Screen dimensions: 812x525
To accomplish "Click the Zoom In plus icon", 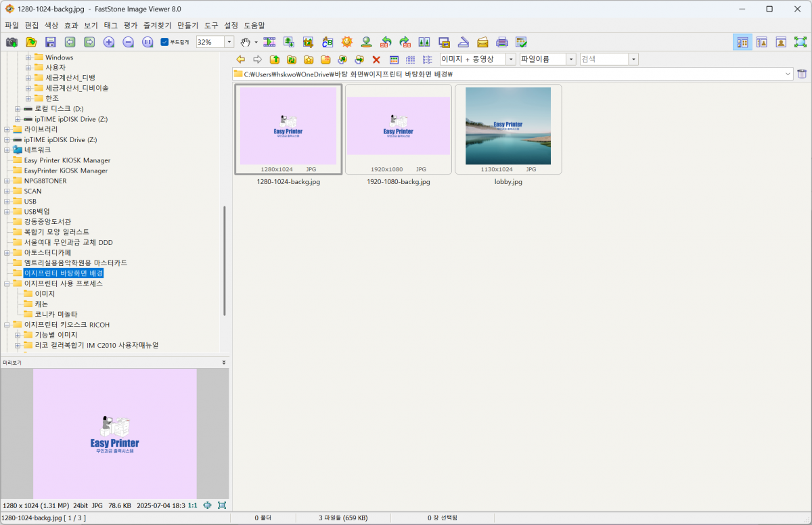I will [109, 42].
